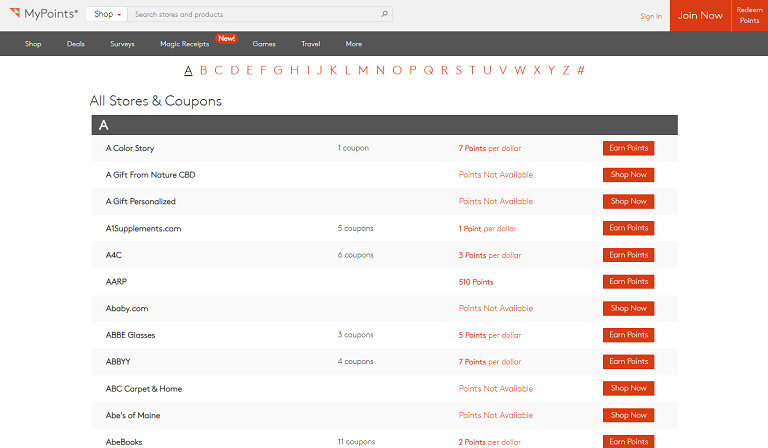
Task: Jump to stores starting with I
Action: click(308, 71)
